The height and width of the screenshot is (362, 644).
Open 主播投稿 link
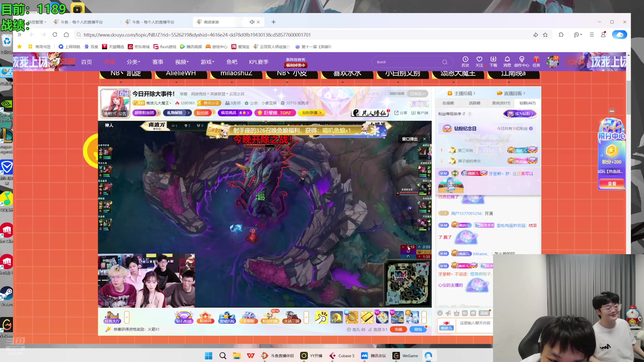462,94
